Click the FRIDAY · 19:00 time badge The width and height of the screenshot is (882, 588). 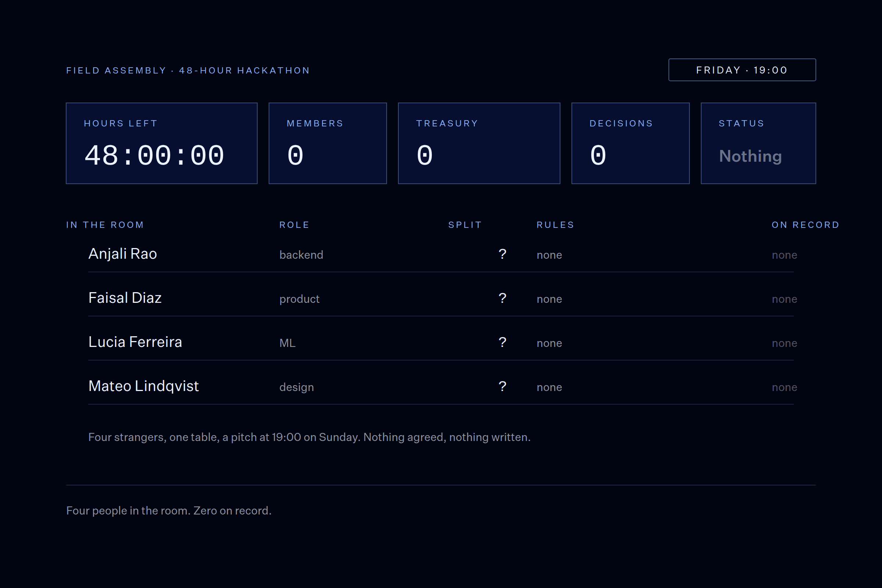pos(742,70)
